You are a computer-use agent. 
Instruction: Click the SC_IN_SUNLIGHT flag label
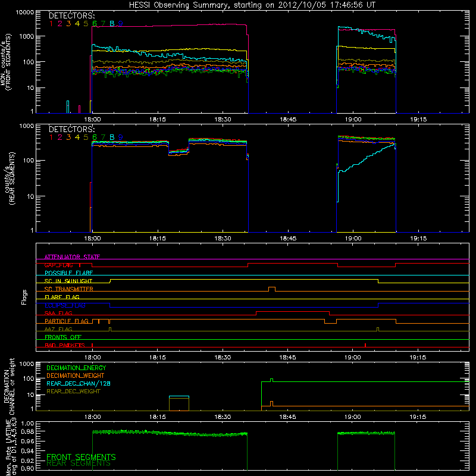[68, 281]
